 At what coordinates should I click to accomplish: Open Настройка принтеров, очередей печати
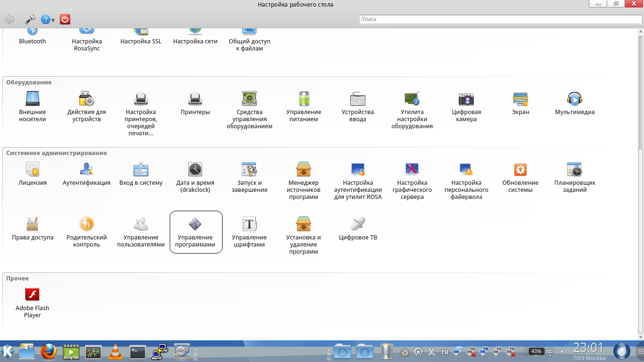[141, 114]
